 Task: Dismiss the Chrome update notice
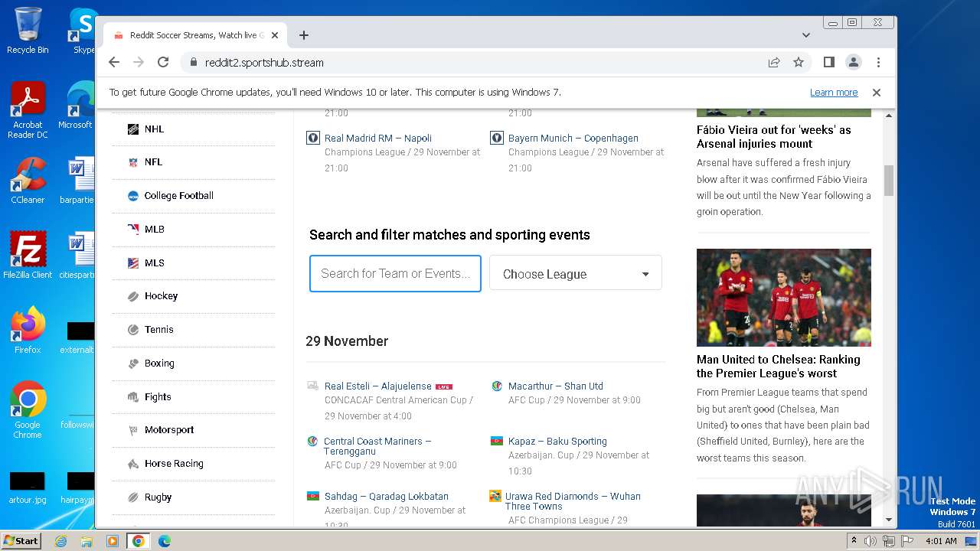pos(877,93)
